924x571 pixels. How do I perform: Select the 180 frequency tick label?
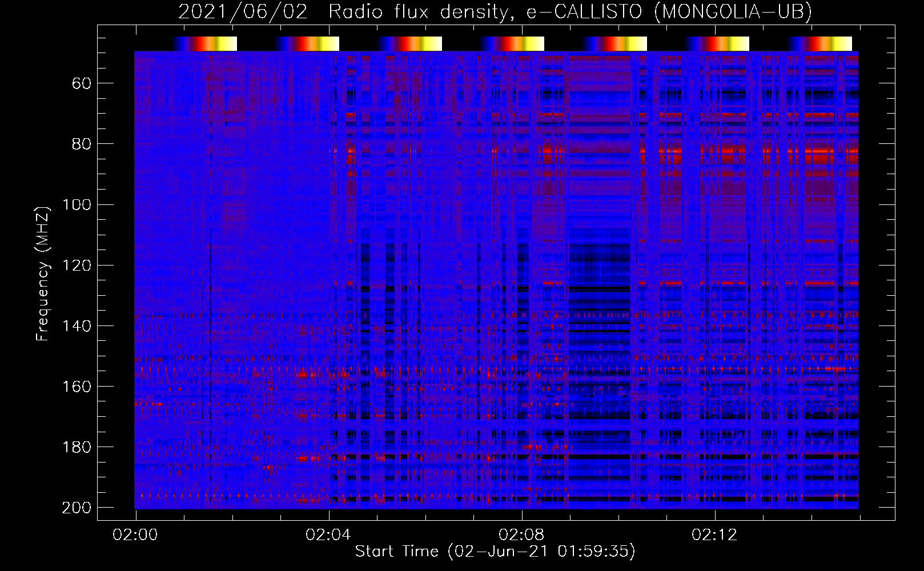(x=76, y=447)
